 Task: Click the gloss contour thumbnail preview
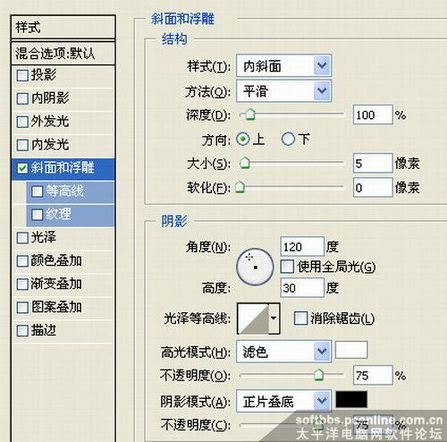253,318
